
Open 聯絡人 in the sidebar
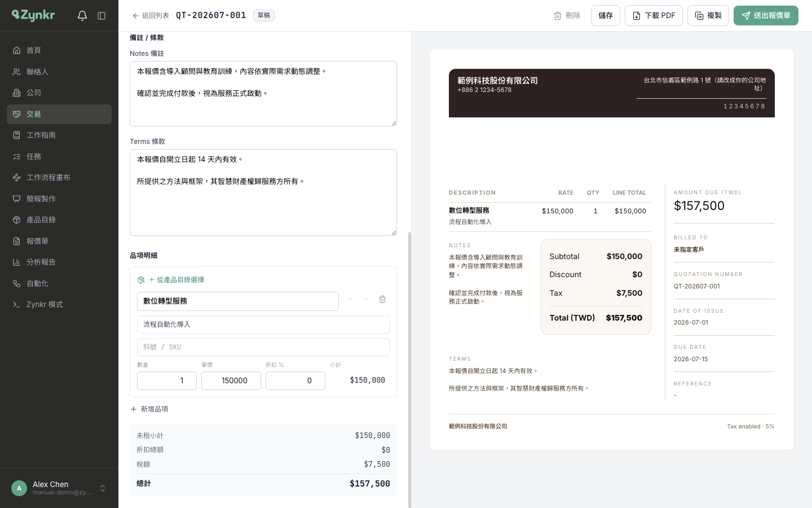coord(59,72)
